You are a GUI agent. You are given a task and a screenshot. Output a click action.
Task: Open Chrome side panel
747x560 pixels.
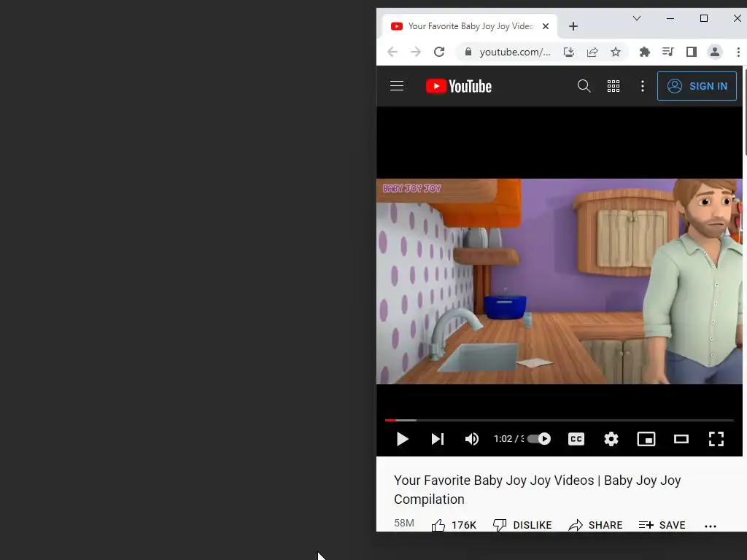pyautogui.click(x=692, y=52)
